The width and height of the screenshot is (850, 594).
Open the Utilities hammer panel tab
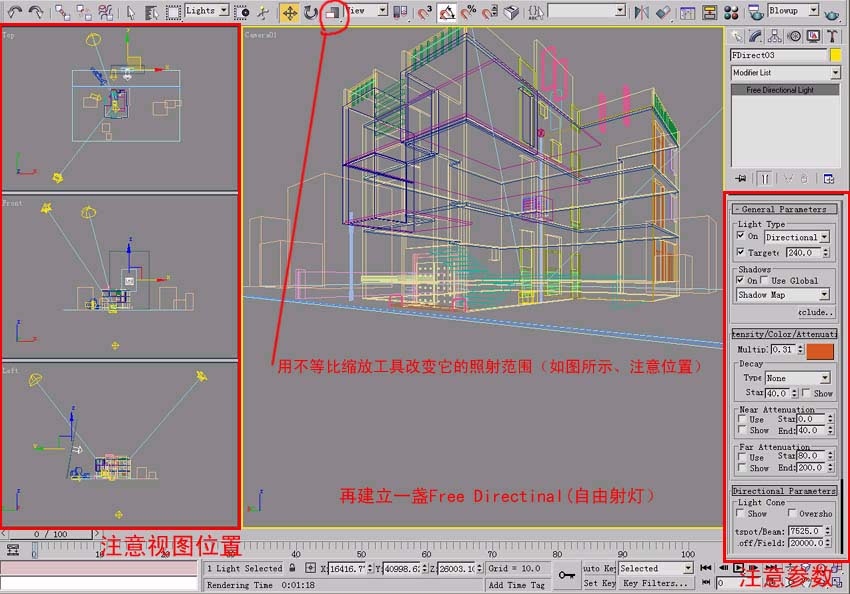pos(830,36)
